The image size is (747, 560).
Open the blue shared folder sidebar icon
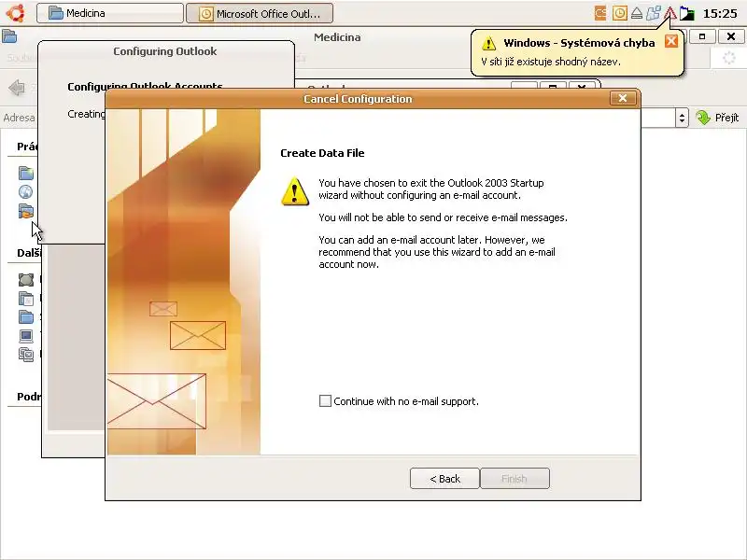(x=26, y=317)
